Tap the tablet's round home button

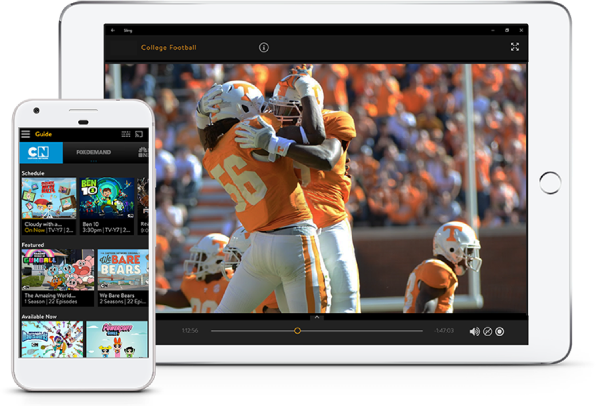pos(550,183)
